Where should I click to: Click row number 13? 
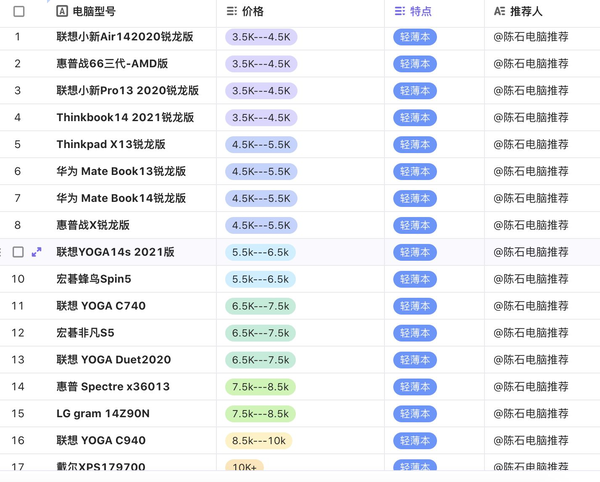point(18,360)
